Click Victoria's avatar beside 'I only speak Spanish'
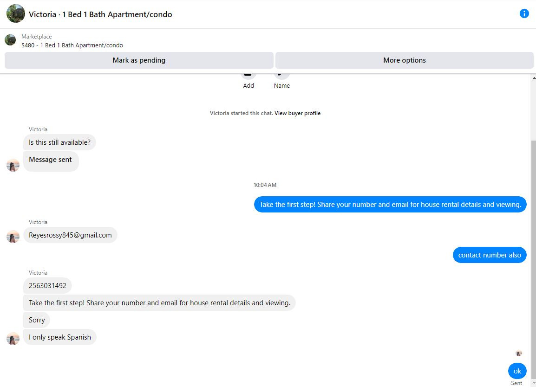This screenshot has height=392, width=536. (x=13, y=339)
